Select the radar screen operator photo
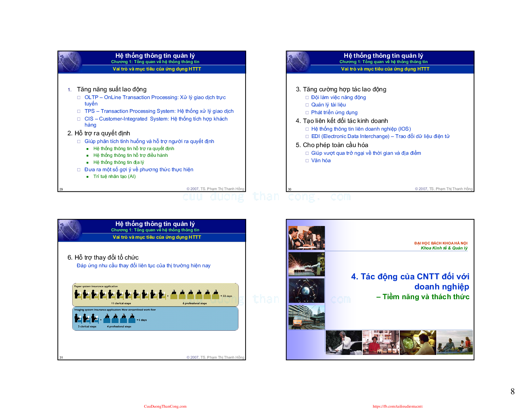 tap(418, 342)
